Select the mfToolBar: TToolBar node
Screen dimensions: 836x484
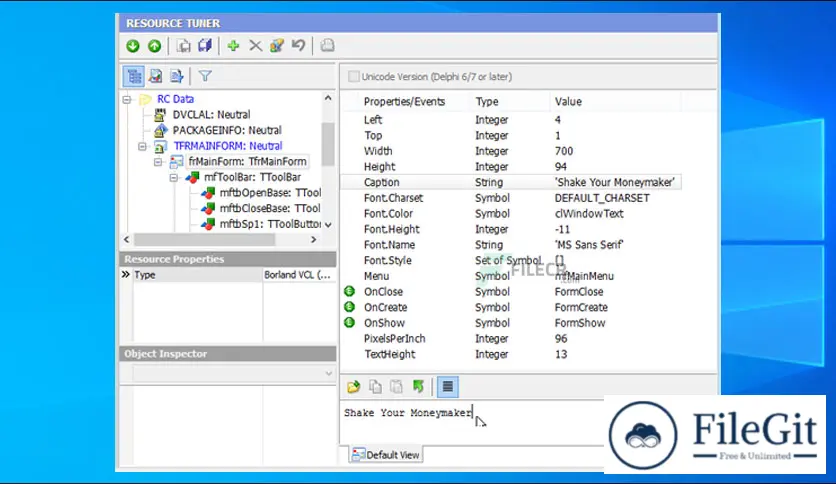pos(252,177)
